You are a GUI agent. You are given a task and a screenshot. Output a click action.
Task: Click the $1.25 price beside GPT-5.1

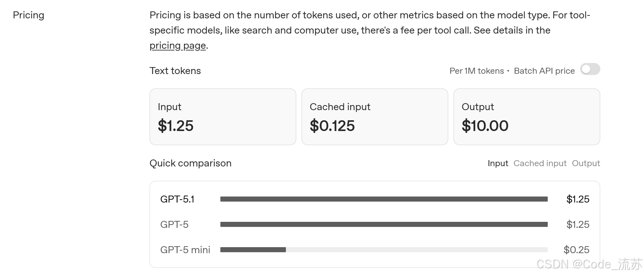(578, 199)
